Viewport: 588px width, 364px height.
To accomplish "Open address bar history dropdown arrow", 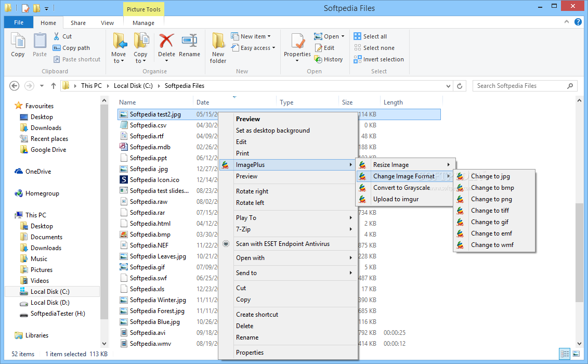I will [x=448, y=86].
